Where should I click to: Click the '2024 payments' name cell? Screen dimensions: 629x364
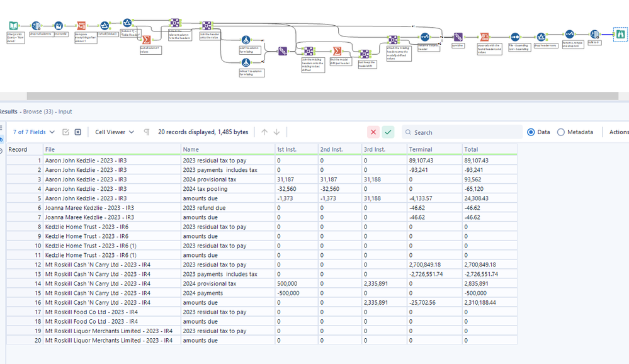[x=228, y=293]
